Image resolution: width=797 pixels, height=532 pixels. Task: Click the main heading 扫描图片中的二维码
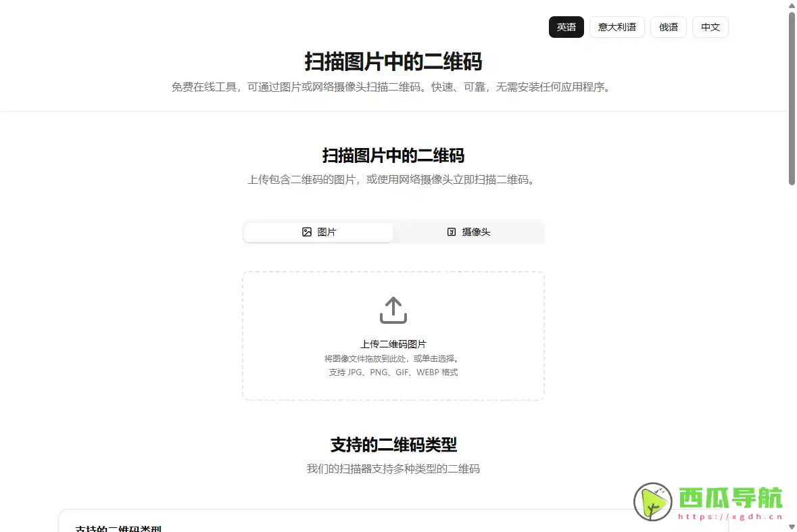pos(393,62)
